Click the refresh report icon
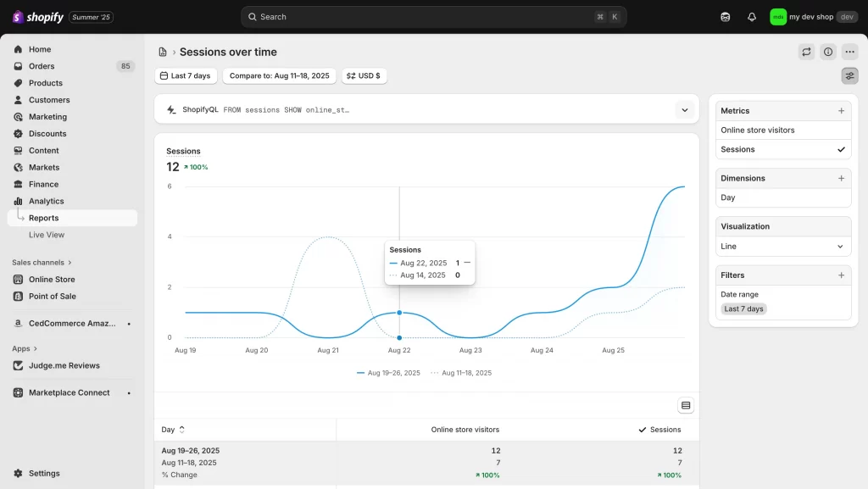This screenshot has width=868, height=489. click(807, 52)
